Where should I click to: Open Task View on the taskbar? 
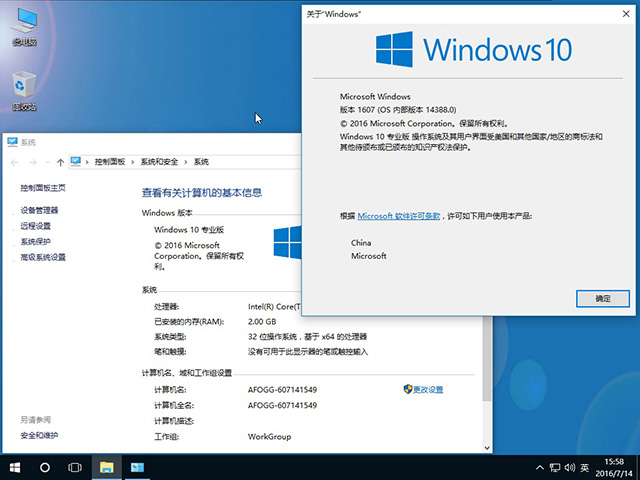pos(75,467)
